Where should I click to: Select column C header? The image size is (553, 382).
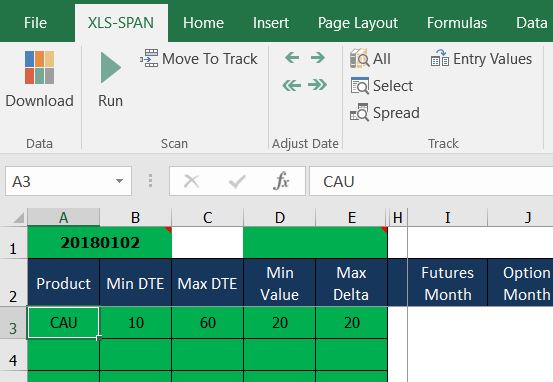coord(207,217)
